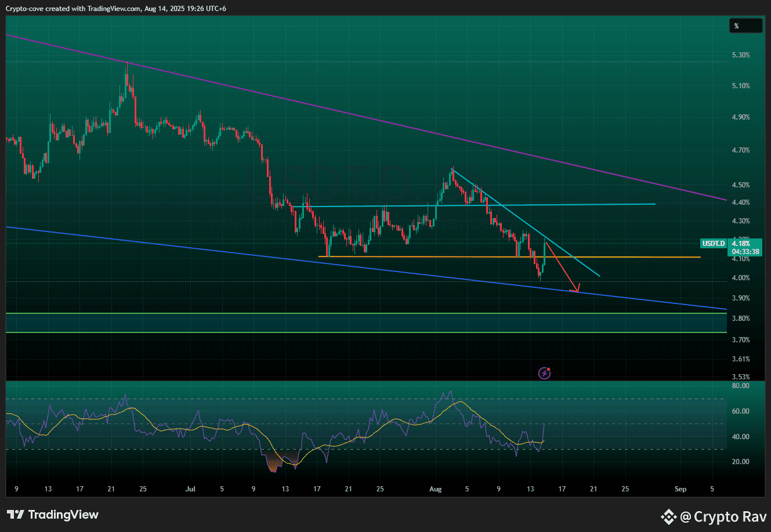Image resolution: width=771 pixels, height=532 pixels.
Task: Click the 5.10% price scale label
Action: (x=741, y=86)
